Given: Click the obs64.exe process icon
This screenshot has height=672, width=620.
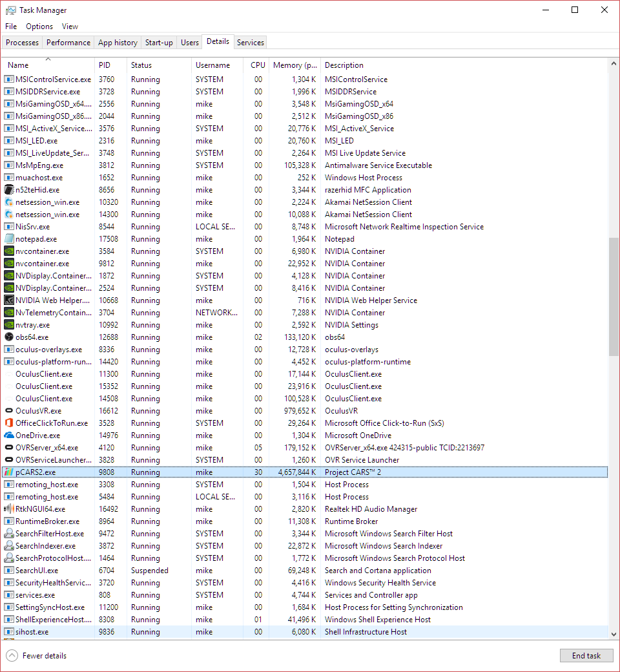Looking at the screenshot, I should [9, 337].
